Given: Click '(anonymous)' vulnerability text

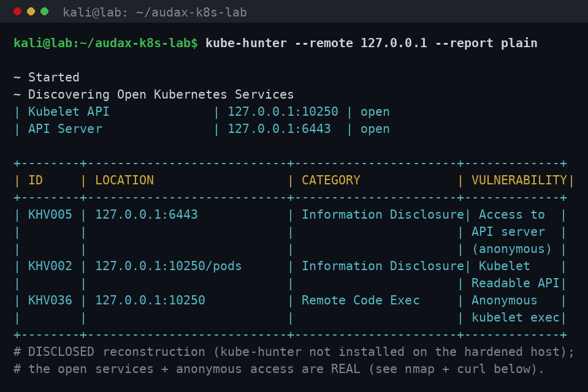Looking at the screenshot, I should click(511, 249).
